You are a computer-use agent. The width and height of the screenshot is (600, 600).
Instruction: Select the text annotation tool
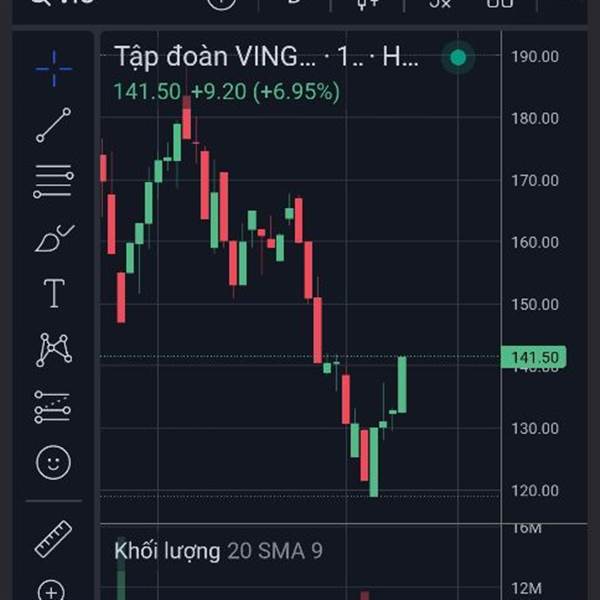(53, 294)
